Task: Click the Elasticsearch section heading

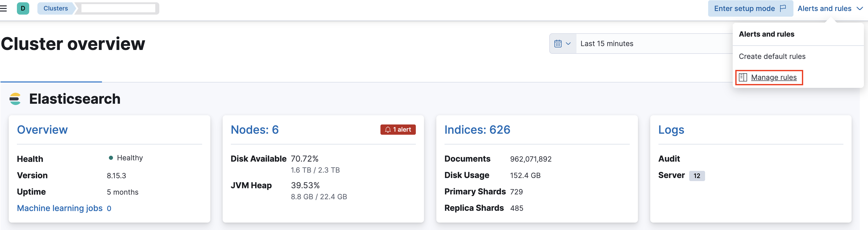Action: [x=75, y=99]
